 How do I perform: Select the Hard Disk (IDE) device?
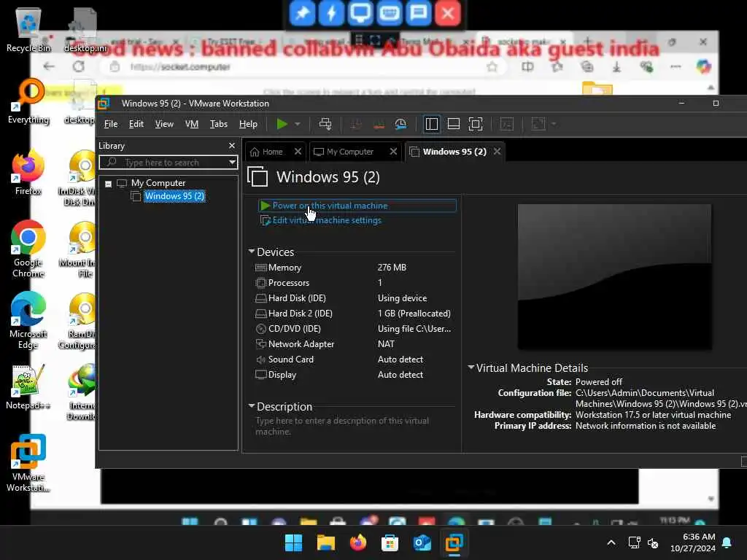click(354, 298)
